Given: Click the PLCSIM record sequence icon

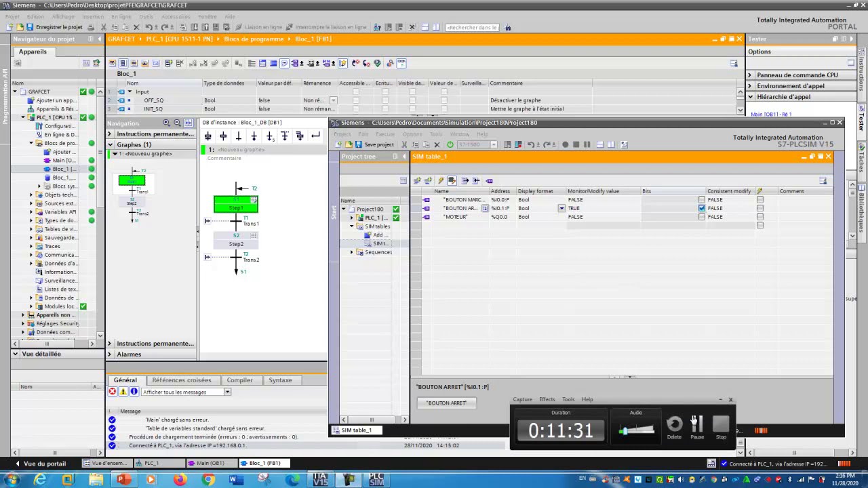Looking at the screenshot, I should 565,144.
